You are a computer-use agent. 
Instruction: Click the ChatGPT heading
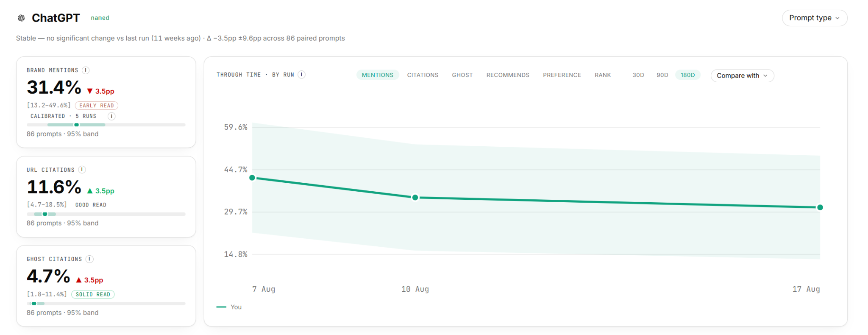coord(56,18)
